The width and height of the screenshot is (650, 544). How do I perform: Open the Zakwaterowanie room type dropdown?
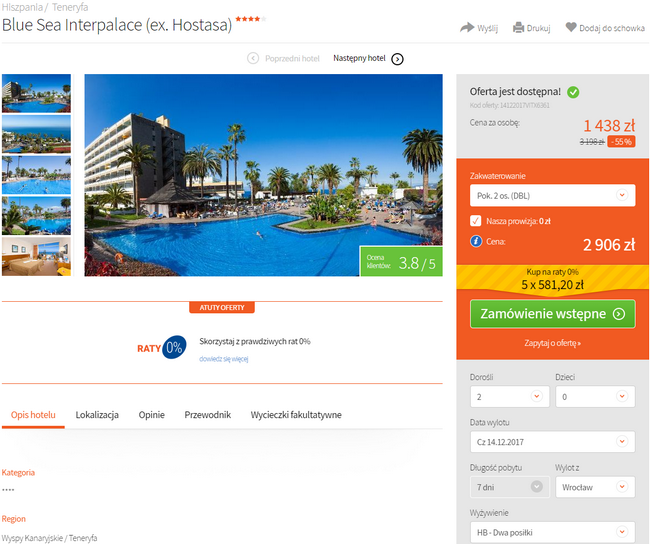point(552,195)
